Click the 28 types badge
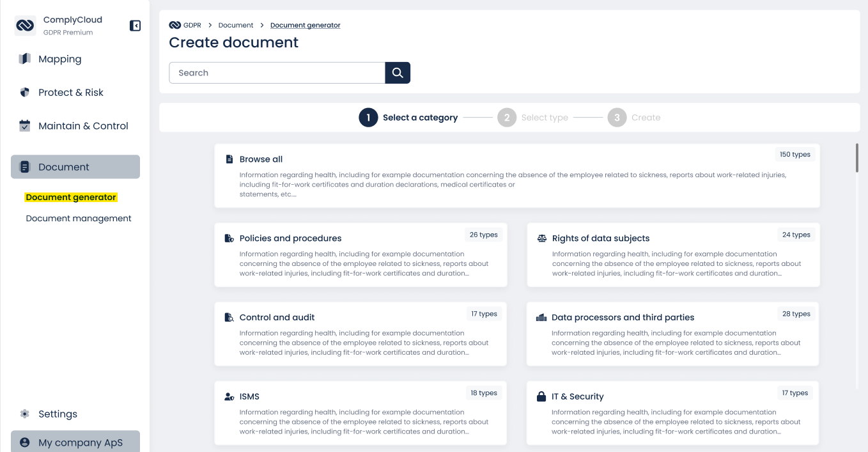Viewport: 868px width, 452px height. (796, 314)
